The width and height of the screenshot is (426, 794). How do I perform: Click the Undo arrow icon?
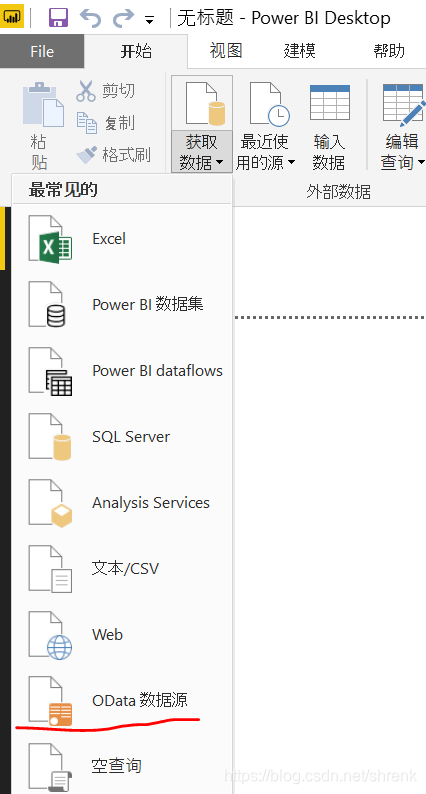point(90,18)
